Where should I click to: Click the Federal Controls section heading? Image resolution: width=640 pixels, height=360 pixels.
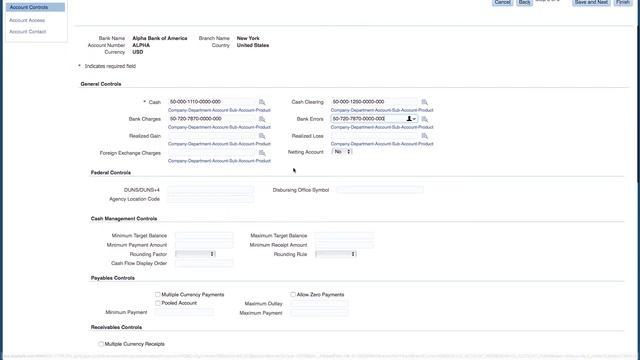111,173
